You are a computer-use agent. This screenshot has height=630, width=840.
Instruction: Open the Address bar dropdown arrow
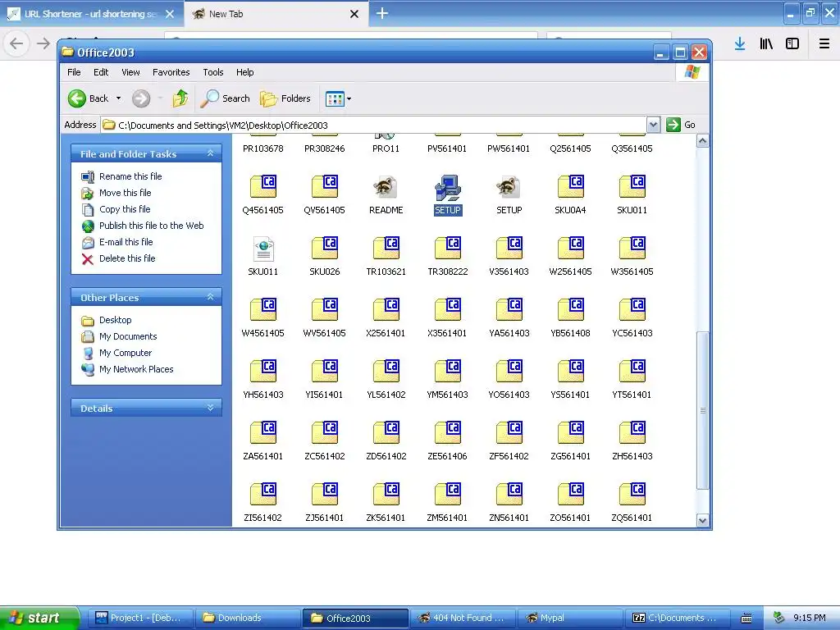pos(653,126)
